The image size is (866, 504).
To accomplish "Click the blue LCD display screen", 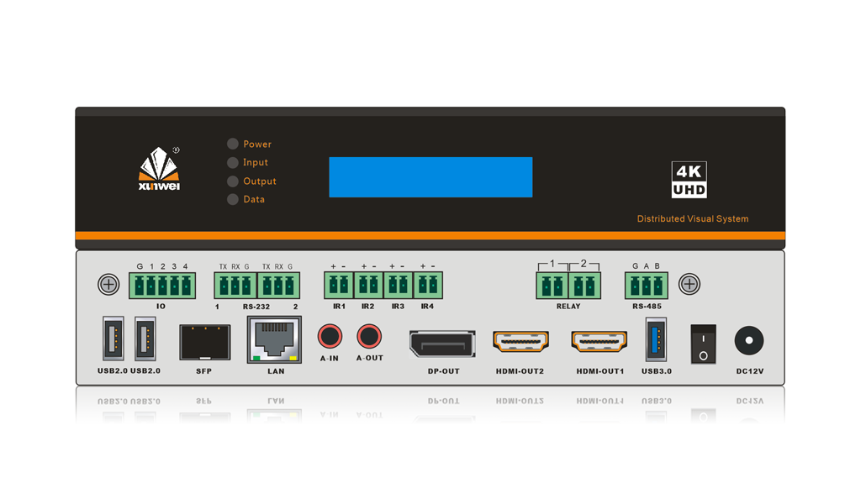I will coord(430,177).
